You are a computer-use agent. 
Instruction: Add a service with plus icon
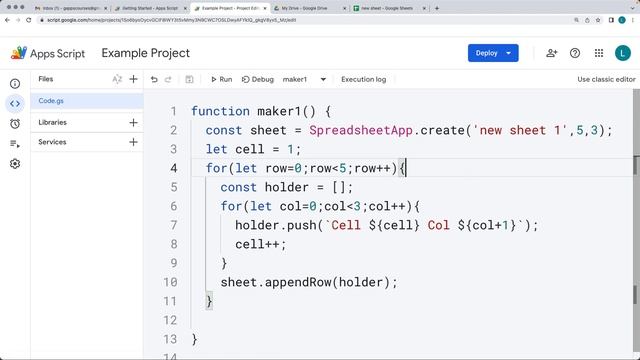(133, 142)
